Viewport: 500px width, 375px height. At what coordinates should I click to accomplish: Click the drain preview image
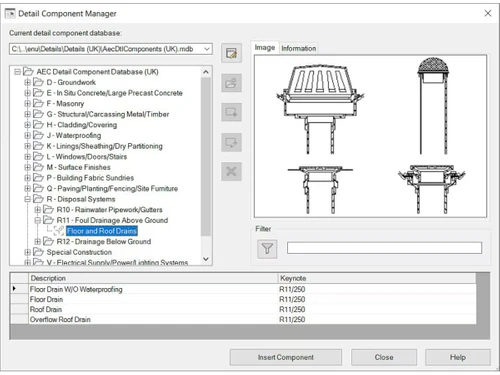coord(370,136)
